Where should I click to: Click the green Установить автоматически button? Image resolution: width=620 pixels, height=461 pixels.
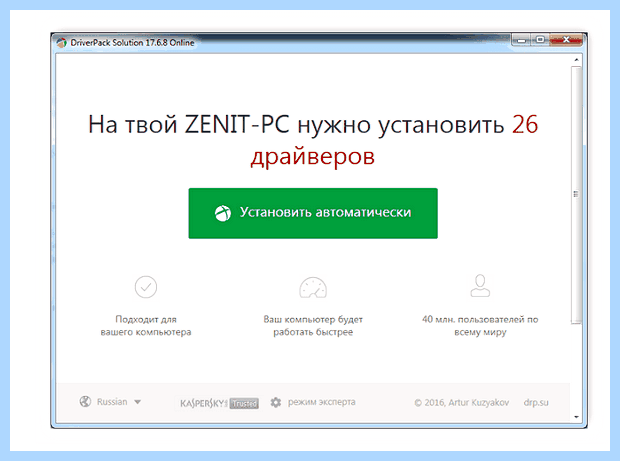click(313, 213)
